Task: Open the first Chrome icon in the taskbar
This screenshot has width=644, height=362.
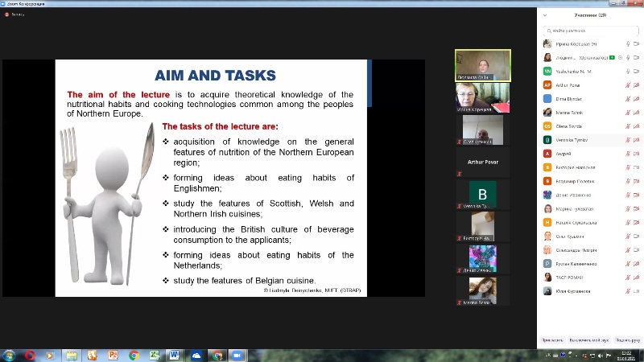Action: pos(134,356)
